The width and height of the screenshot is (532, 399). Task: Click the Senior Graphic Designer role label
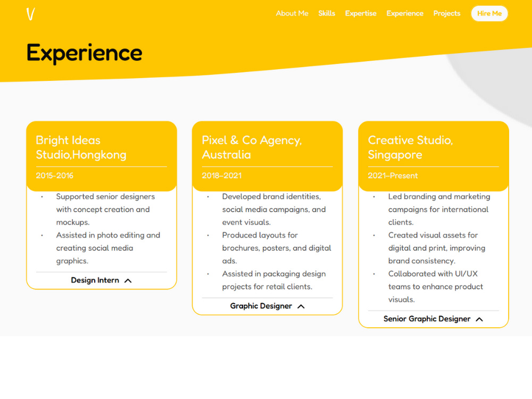(x=427, y=319)
